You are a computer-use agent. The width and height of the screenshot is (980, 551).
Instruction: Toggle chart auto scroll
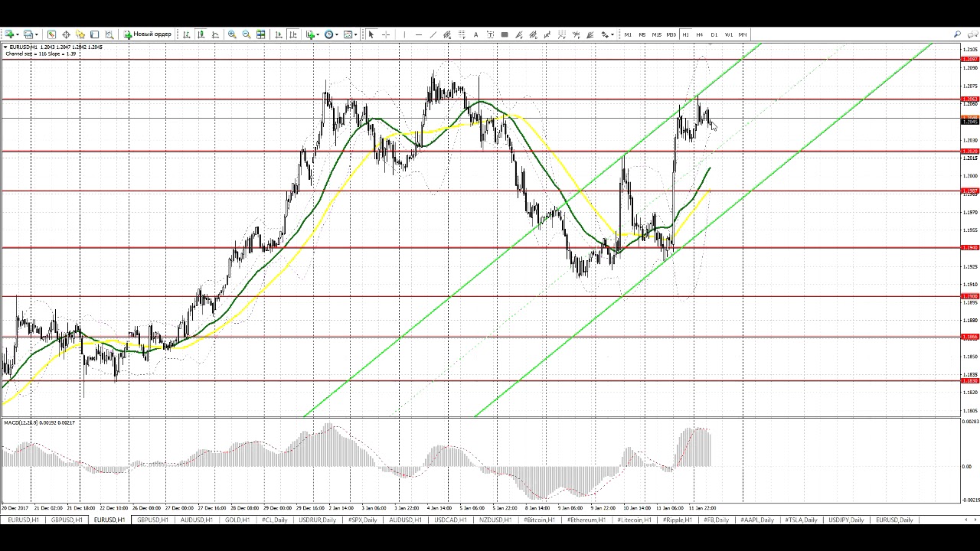click(x=279, y=34)
